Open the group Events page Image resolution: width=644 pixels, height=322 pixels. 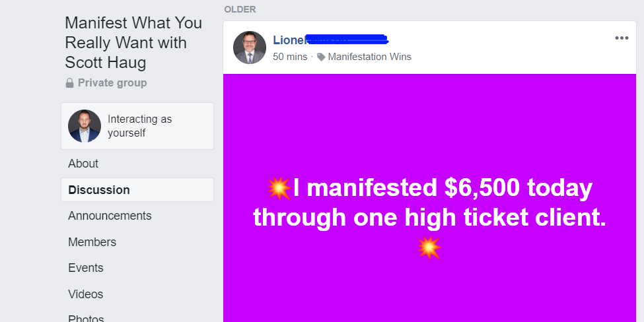tap(86, 268)
